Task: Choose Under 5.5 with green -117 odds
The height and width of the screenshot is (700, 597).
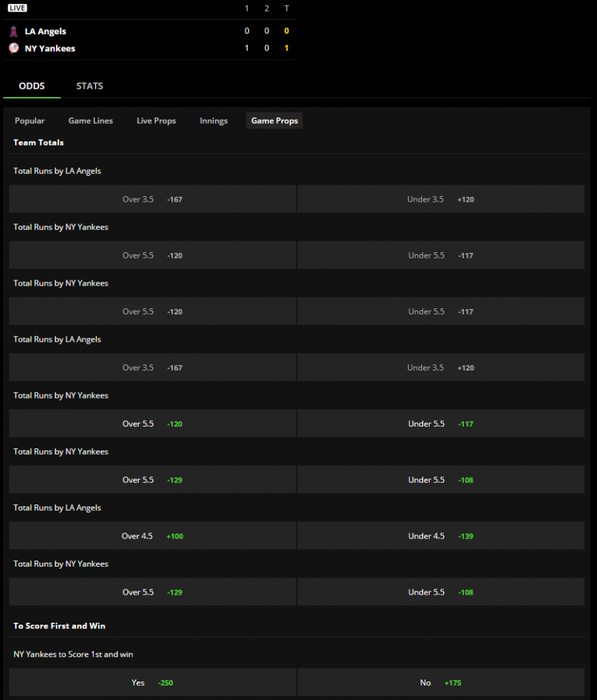Action: [441, 424]
